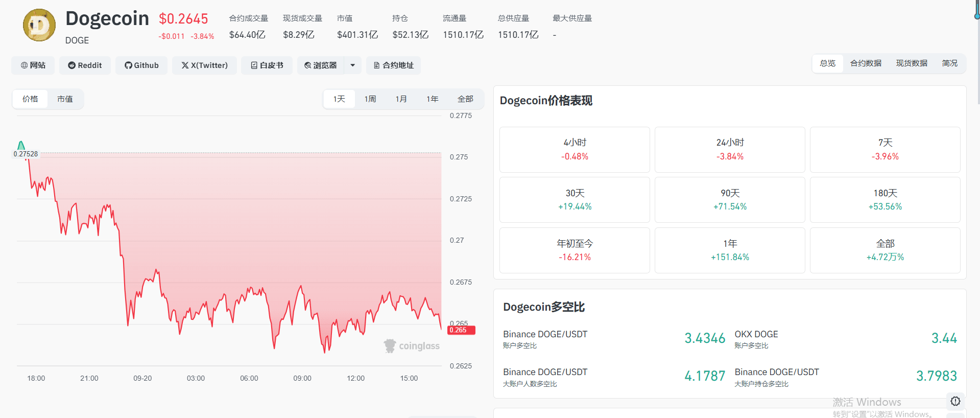980x418 pixels.
Task: Click the 3.44 OKX ratio value
Action: (x=944, y=338)
